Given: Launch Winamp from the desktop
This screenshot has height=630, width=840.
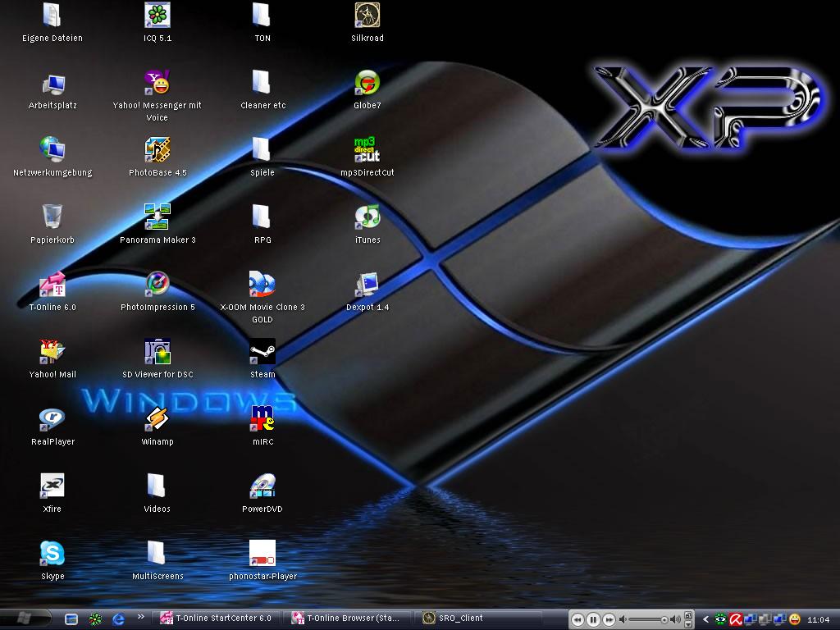Looking at the screenshot, I should pyautogui.click(x=157, y=419).
